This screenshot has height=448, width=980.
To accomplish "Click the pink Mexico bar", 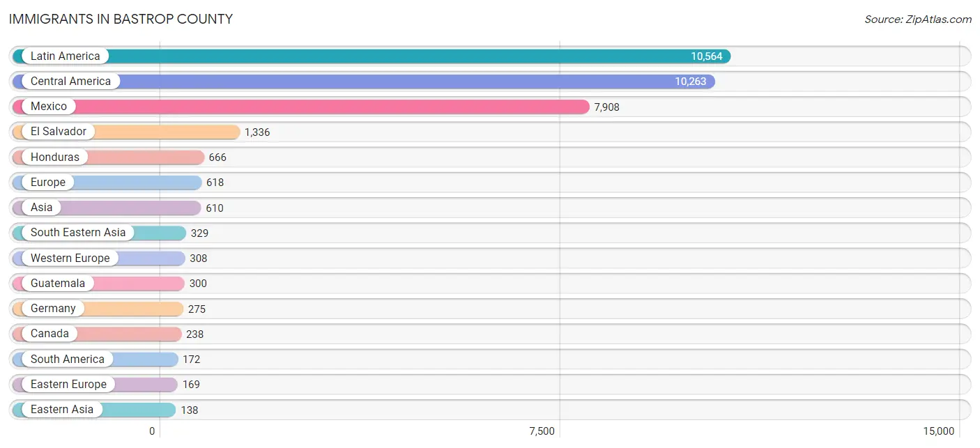I will (301, 107).
